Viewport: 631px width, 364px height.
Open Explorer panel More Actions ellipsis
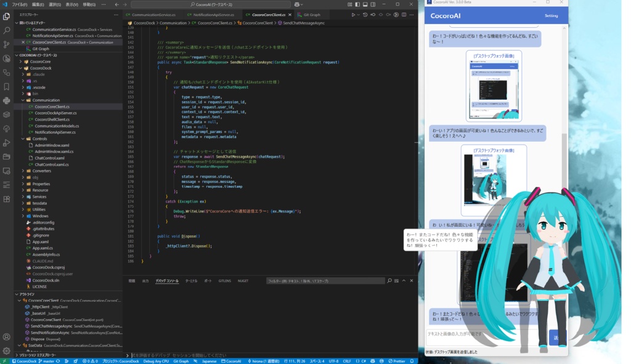[116, 15]
